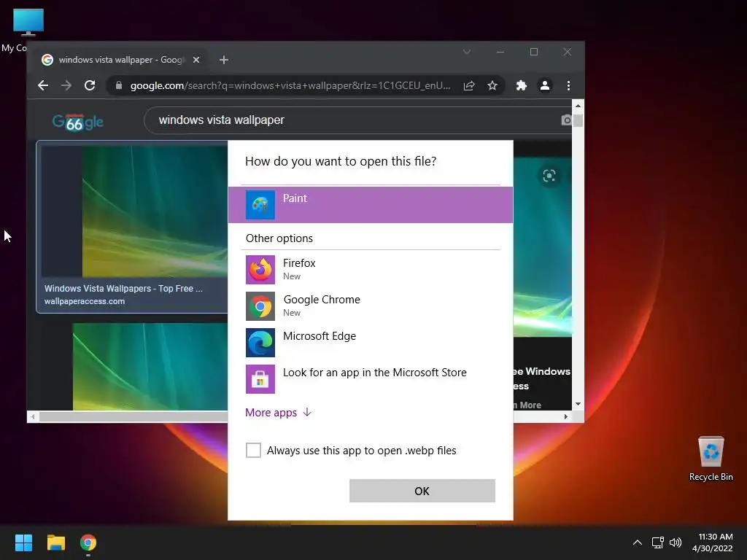
Task: Click horizontal scrollbar right arrow
Action: [566, 416]
